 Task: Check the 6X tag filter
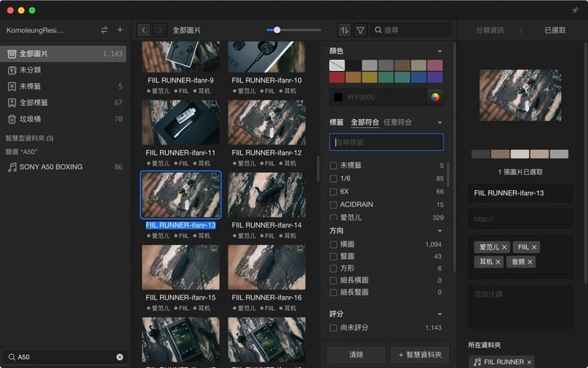click(333, 192)
